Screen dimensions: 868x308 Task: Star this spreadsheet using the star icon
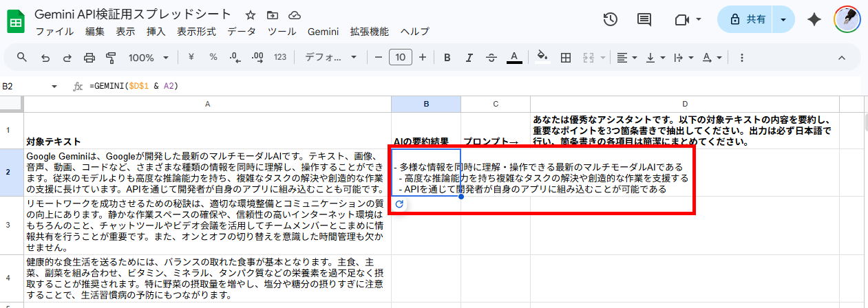tap(251, 15)
